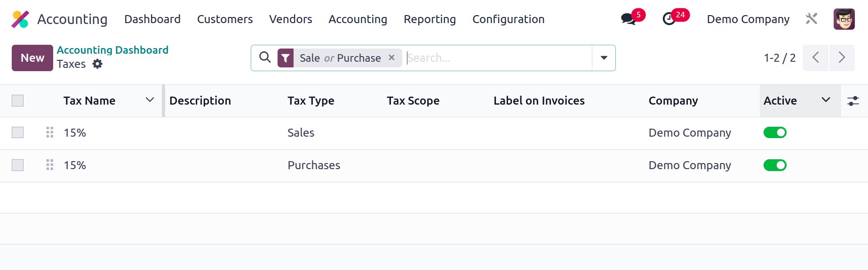Click the Search input field
Viewport: 868px width, 270px height.
click(498, 58)
